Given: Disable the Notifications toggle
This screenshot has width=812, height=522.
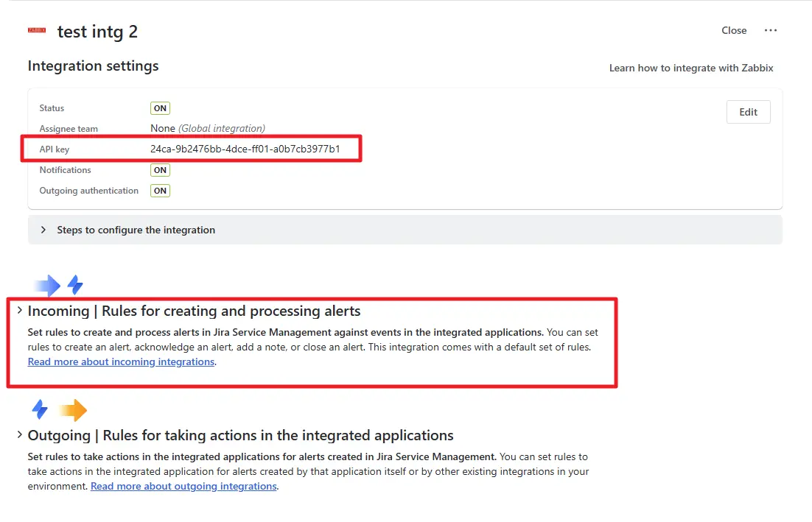Looking at the screenshot, I should click(x=160, y=169).
